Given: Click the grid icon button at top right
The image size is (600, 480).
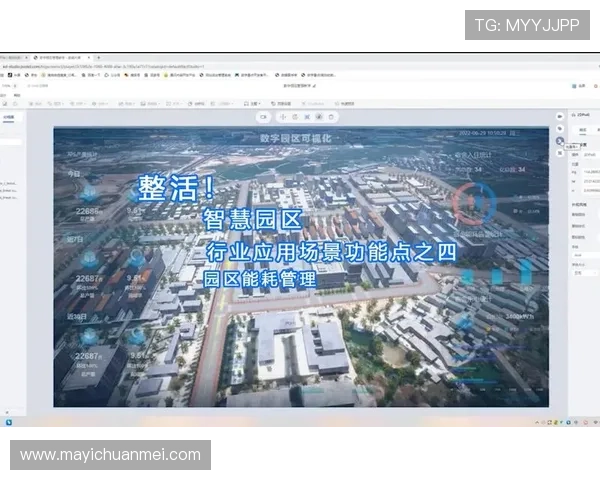Looking at the screenshot, I should (574, 86).
